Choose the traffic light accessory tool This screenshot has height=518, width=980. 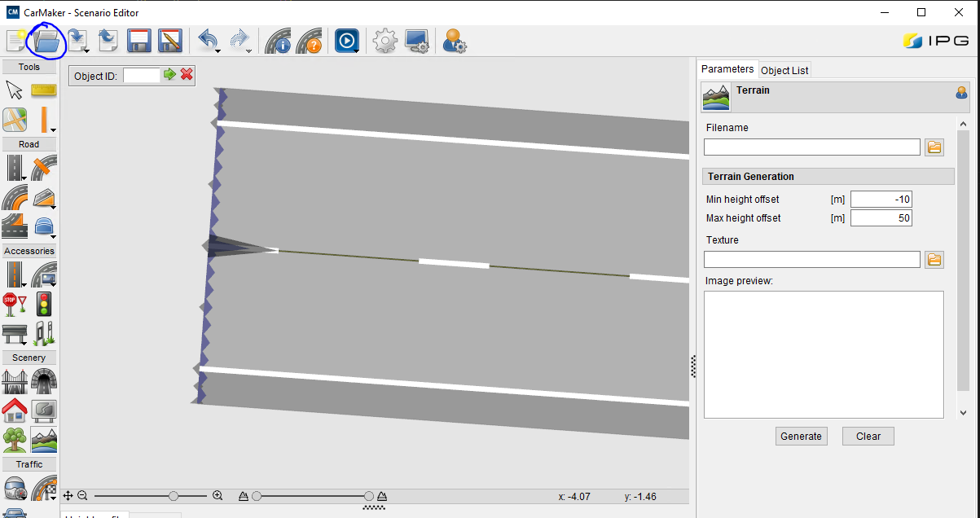pyautogui.click(x=43, y=304)
